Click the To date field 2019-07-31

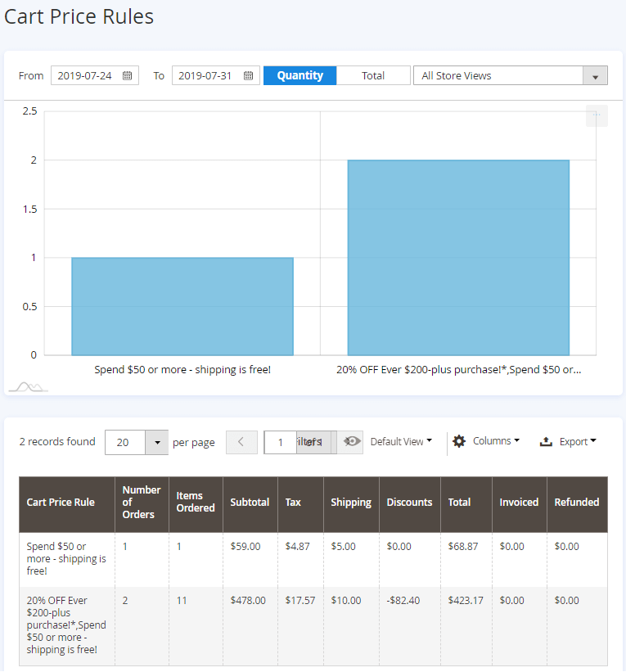(215, 75)
